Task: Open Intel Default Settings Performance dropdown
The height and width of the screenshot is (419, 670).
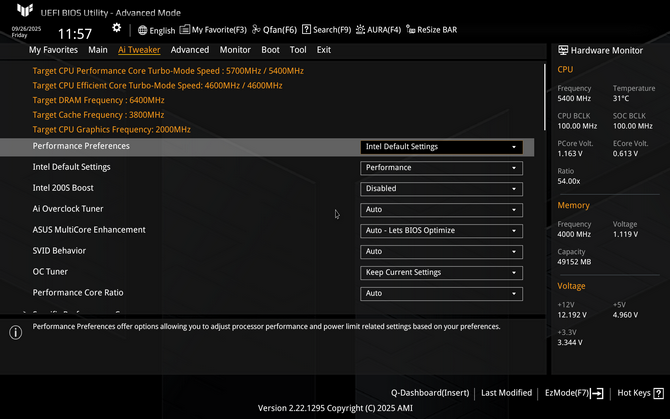Action: pyautogui.click(x=441, y=168)
